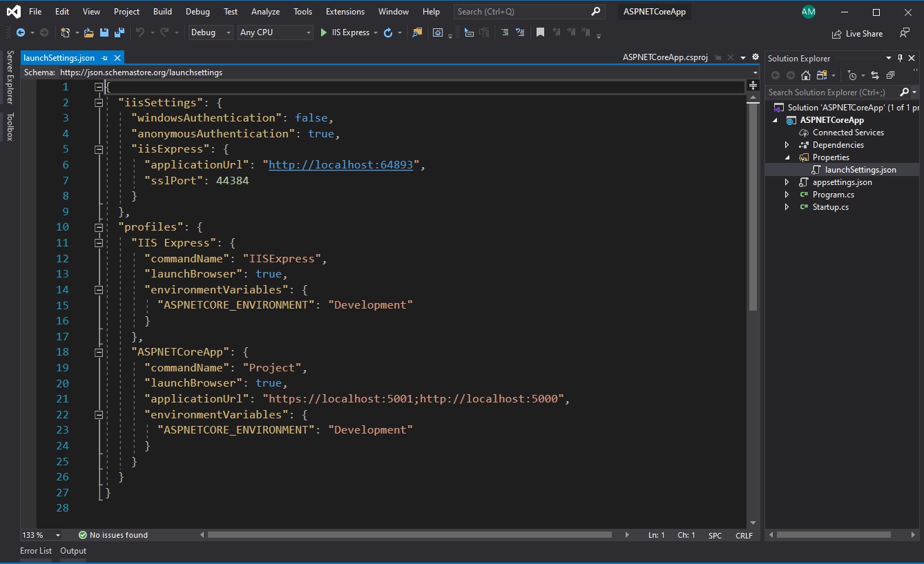Switch to the ASPNETCoreApp.csproj tab
This screenshot has height=564, width=924.
coord(665,58)
